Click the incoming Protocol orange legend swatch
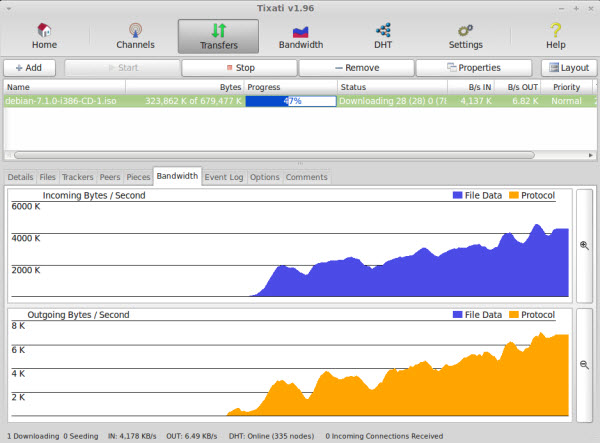Screen dimensions: 600x443 click(x=514, y=195)
